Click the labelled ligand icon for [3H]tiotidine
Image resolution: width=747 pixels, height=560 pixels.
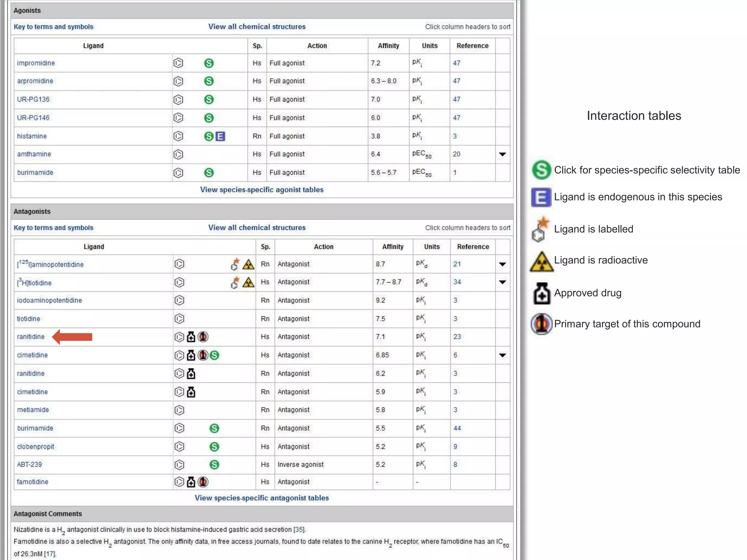[235, 282]
